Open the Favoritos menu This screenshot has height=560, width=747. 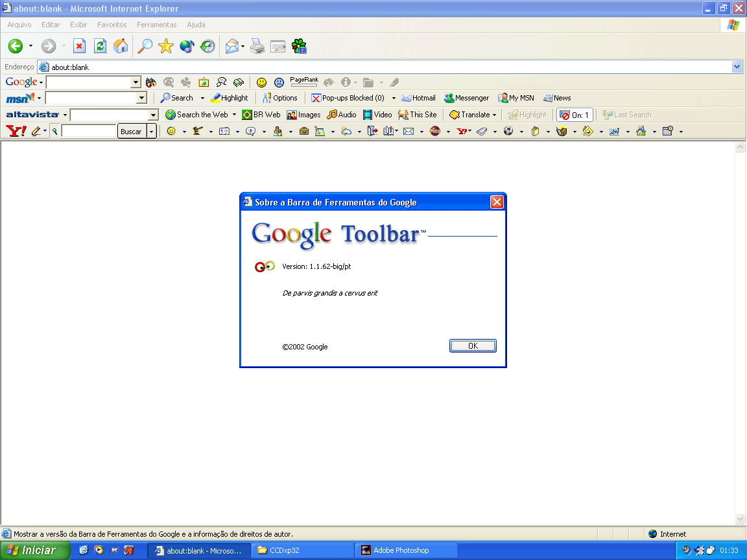pyautogui.click(x=112, y=25)
